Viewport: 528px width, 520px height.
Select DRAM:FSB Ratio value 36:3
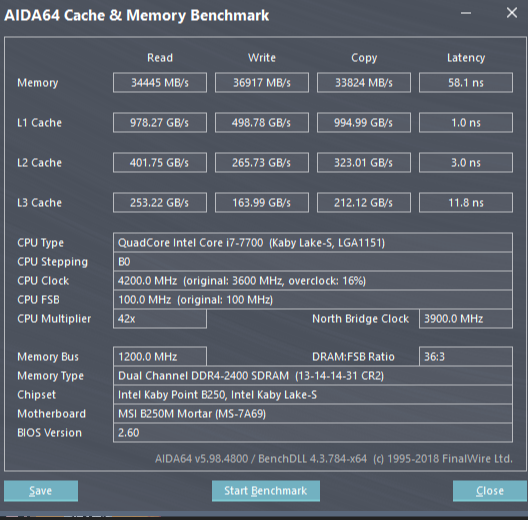(466, 357)
